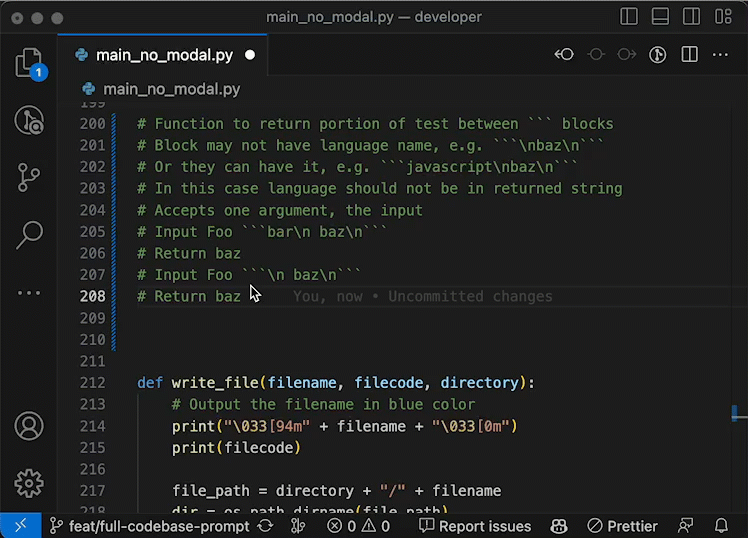
Task: Toggle bottom panel layout icon
Action: 660,17
